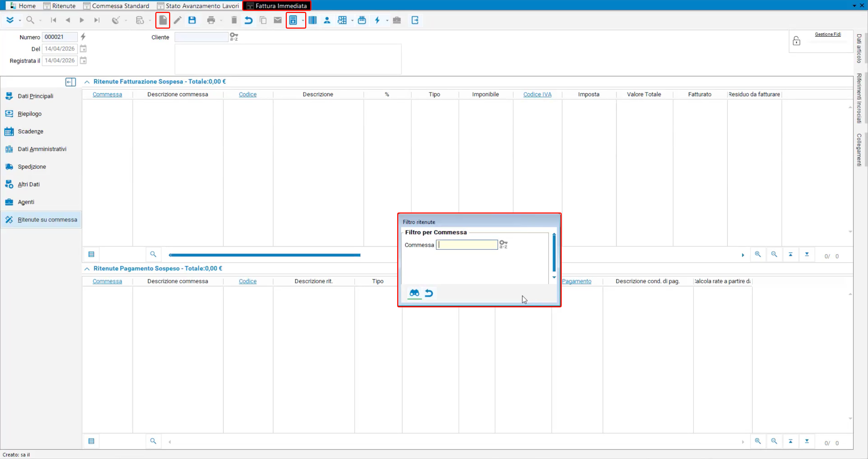Save the invoice with the floppy disk icon

(192, 20)
